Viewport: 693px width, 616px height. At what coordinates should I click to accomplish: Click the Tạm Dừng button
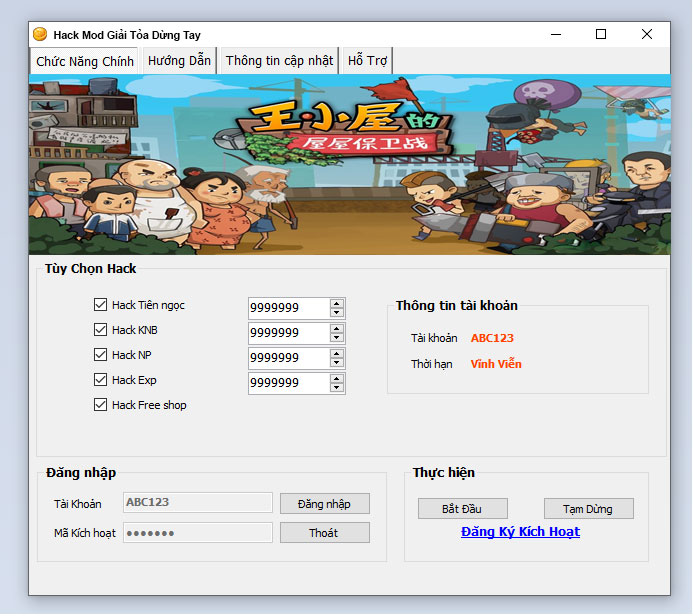coord(589,509)
